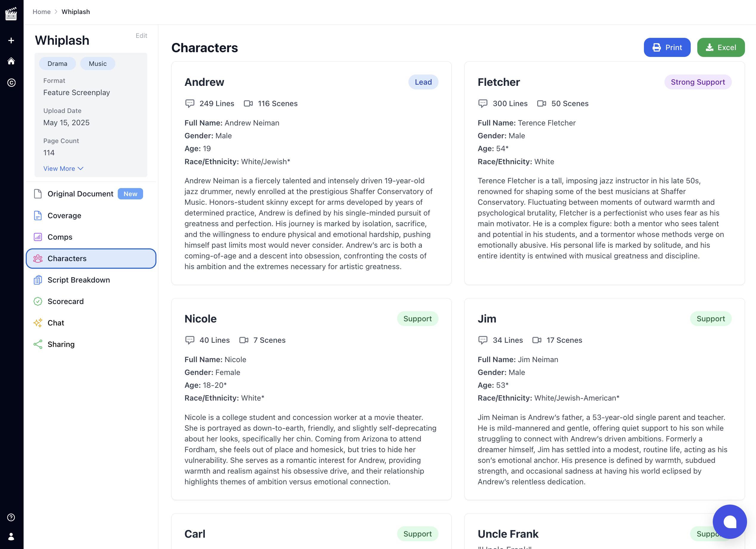756x549 pixels.
Task: Download characters as Excel
Action: (721, 47)
